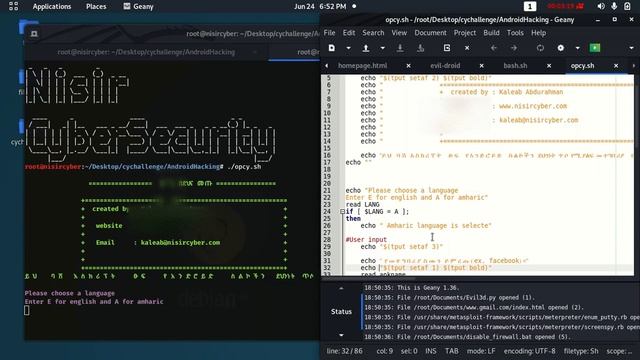Click the down arrow below Status tab
640x360 pixels.
[341, 336]
